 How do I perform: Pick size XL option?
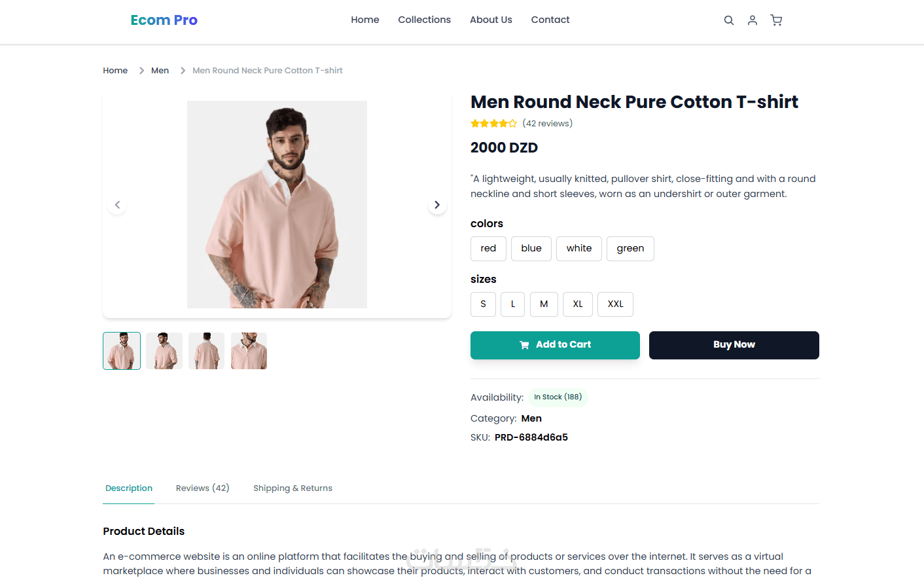point(578,304)
